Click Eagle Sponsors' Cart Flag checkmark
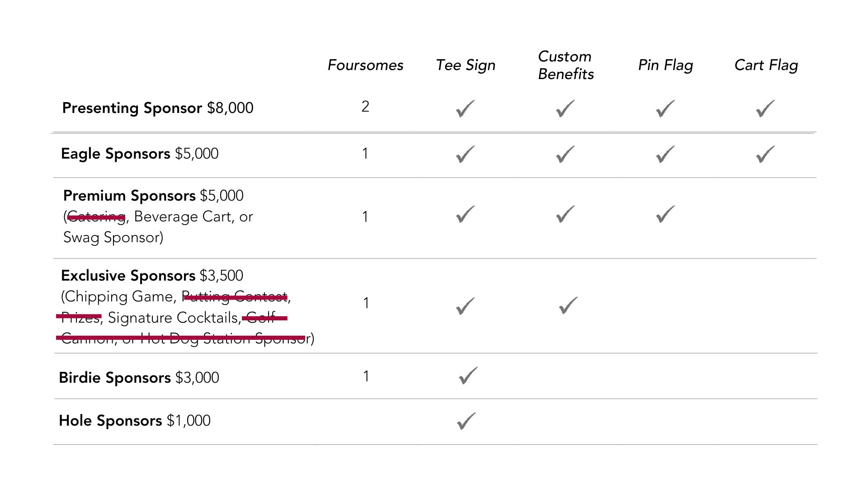The image size is (868, 488). (765, 155)
